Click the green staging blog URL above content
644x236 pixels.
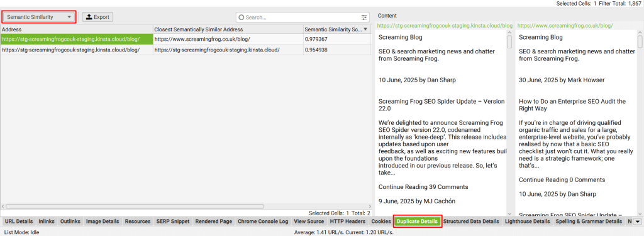click(x=445, y=25)
